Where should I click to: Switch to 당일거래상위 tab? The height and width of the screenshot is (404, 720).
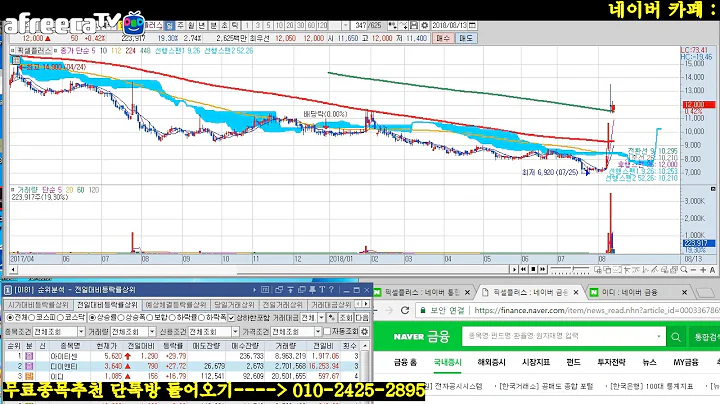point(234,304)
